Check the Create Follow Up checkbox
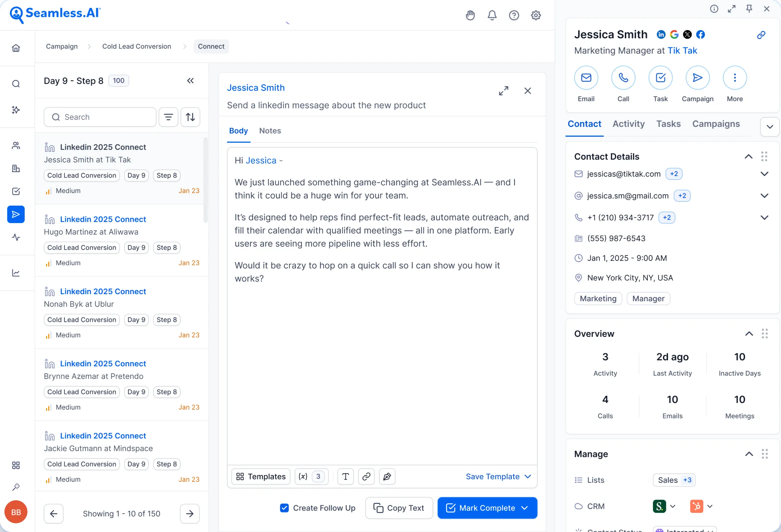Image resolution: width=781 pixels, height=532 pixels. pos(285,508)
